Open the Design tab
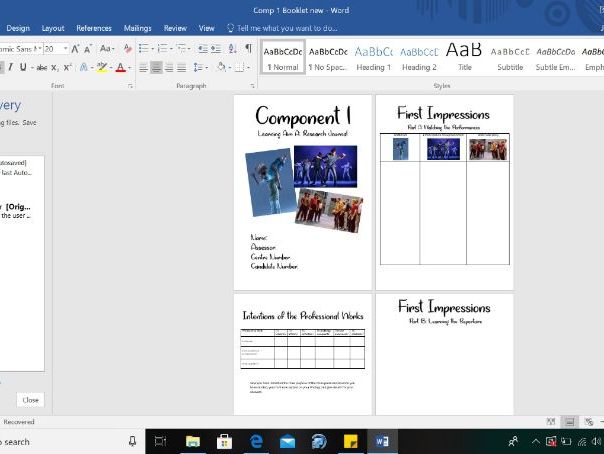Viewport: 604px width, 454px height. click(18, 28)
